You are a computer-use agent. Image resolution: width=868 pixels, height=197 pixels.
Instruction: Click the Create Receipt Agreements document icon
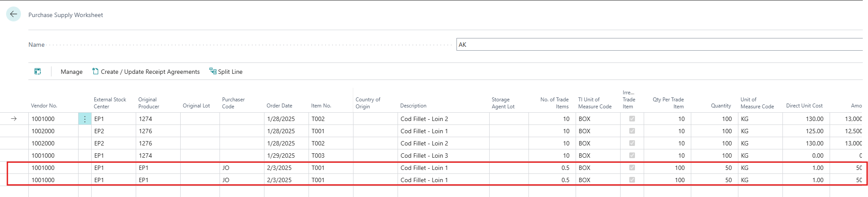tap(95, 71)
